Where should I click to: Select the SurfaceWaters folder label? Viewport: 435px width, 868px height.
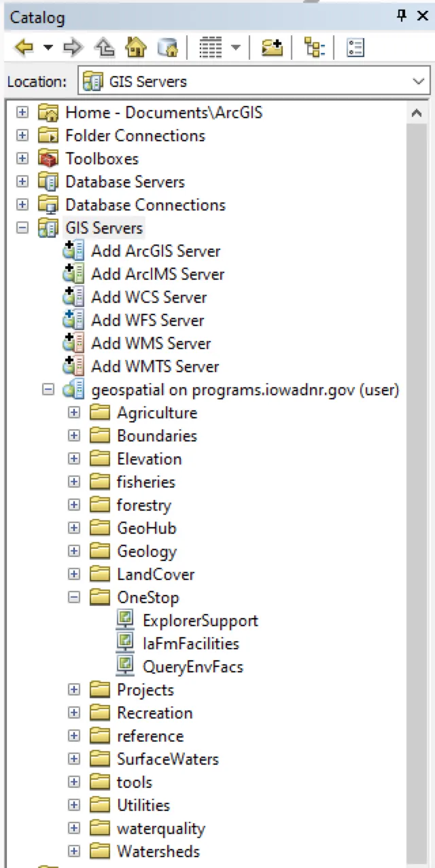(168, 759)
